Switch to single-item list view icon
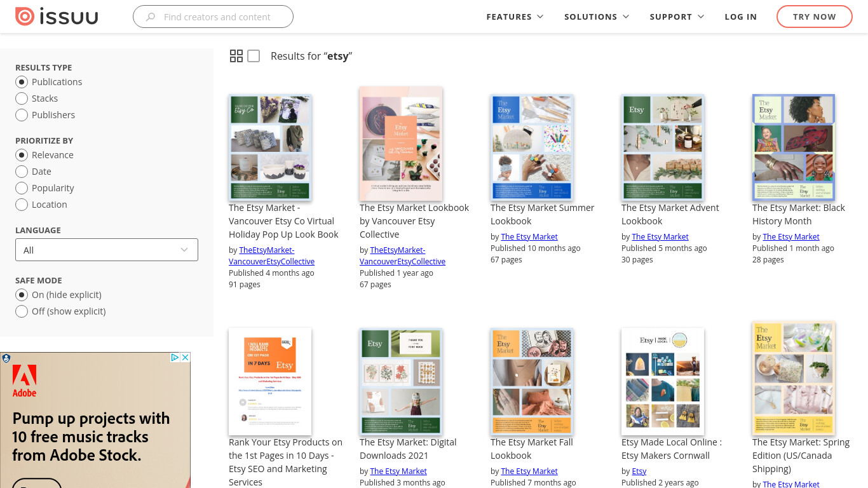This screenshot has width=868, height=488. (254, 56)
